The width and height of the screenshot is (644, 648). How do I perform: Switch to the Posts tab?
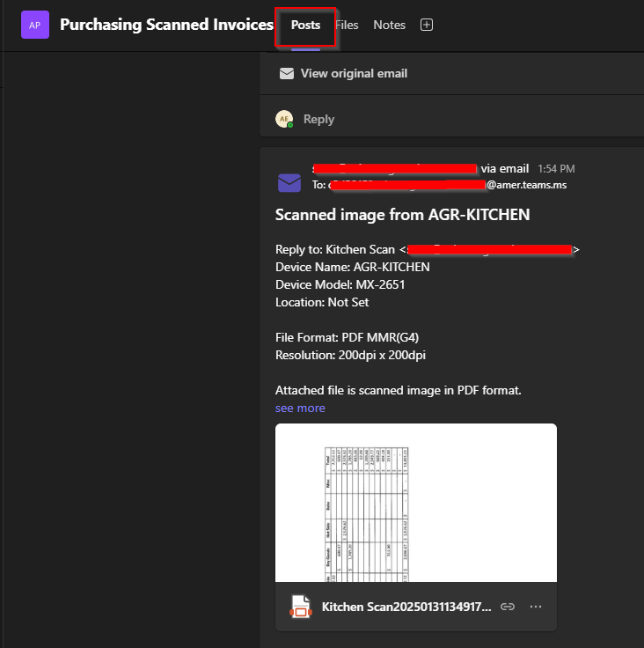(305, 26)
